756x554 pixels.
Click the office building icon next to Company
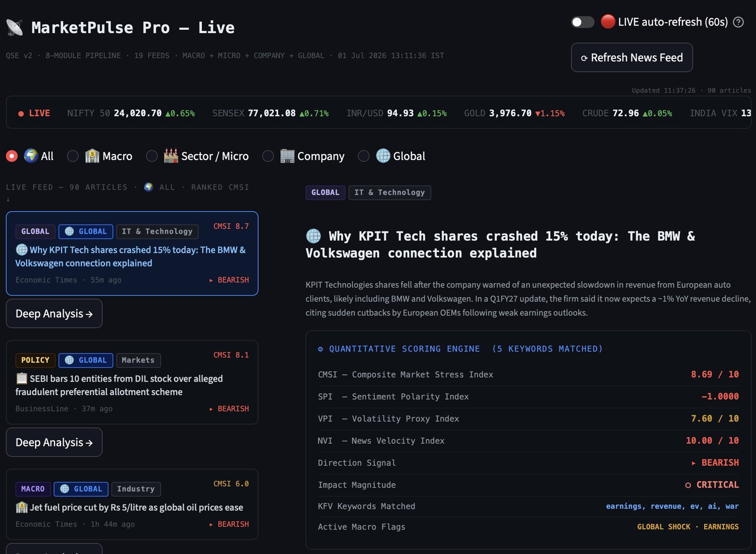pos(287,156)
